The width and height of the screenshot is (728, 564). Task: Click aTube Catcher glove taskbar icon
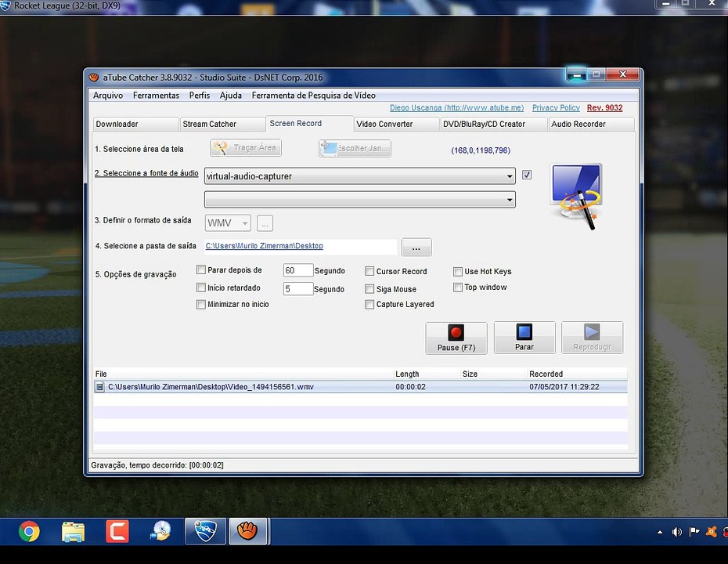[x=248, y=531]
